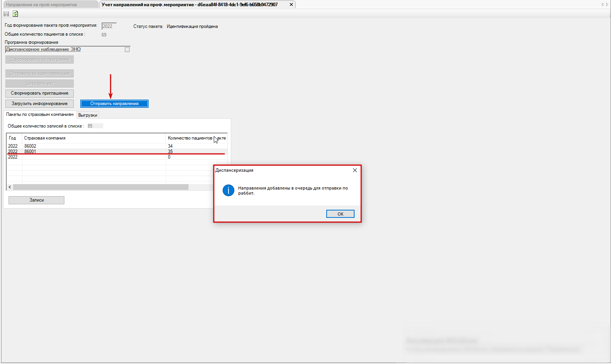
Task: Click the Отправить направления button
Action: (114, 104)
